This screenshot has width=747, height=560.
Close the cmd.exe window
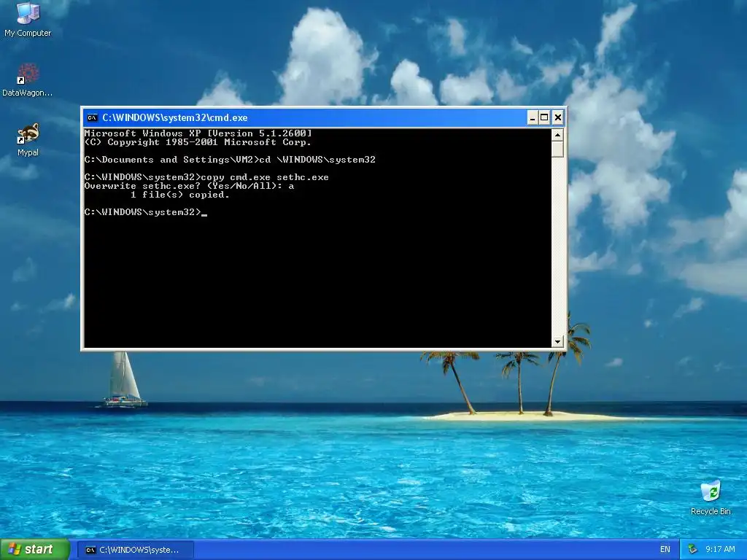coord(558,117)
